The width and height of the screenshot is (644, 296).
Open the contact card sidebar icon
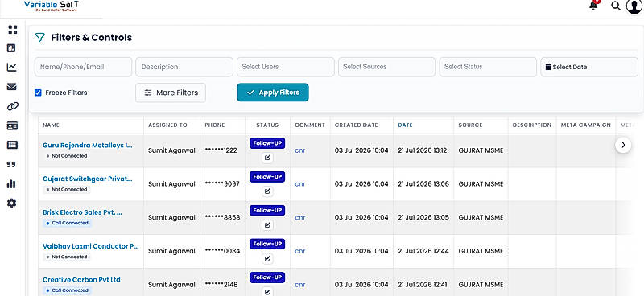[x=12, y=126]
